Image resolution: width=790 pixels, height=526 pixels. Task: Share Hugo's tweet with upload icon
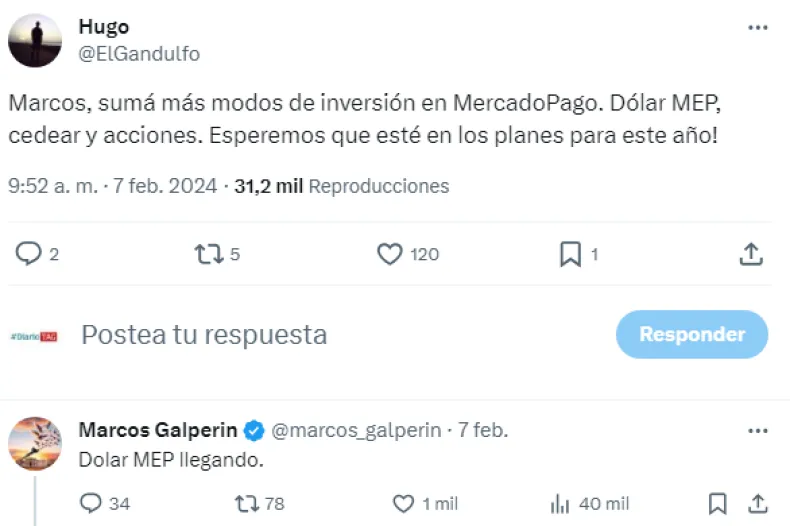point(751,254)
